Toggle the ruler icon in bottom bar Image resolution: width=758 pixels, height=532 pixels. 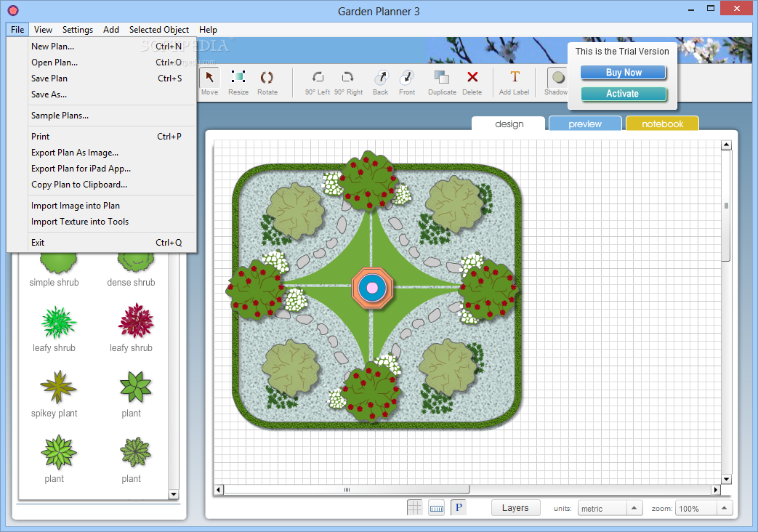[437, 508]
